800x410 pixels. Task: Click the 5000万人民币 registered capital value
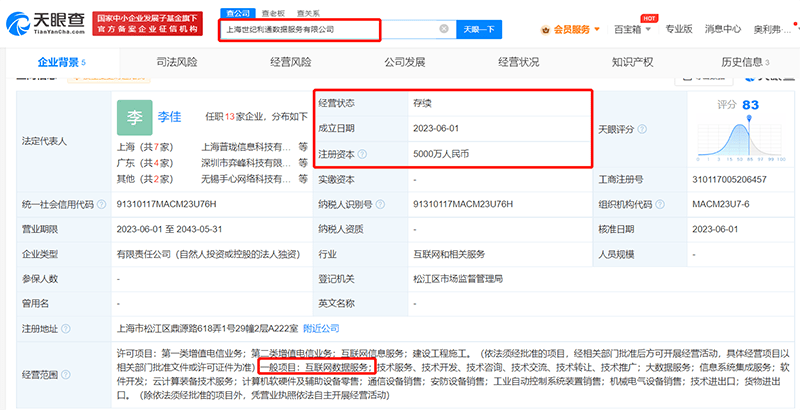[x=441, y=153]
